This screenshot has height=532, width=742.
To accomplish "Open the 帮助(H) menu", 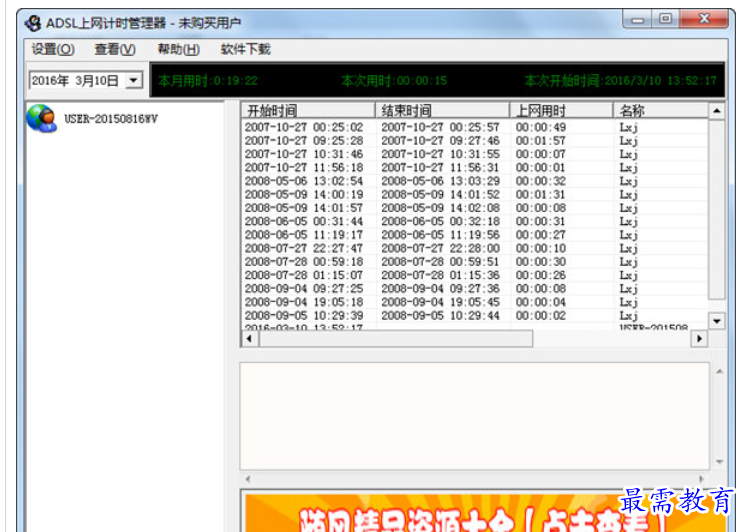I will coord(178,49).
